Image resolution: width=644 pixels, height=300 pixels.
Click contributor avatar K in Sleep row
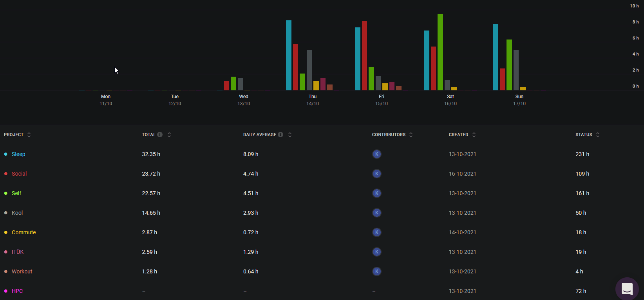pyautogui.click(x=377, y=154)
